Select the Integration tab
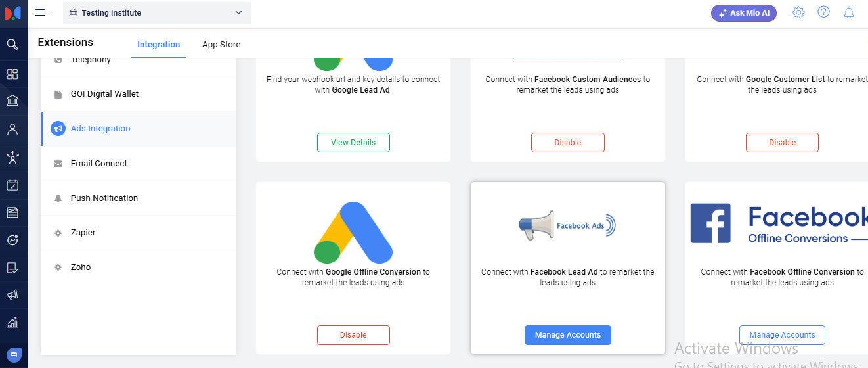This screenshot has height=368, width=868. click(158, 45)
